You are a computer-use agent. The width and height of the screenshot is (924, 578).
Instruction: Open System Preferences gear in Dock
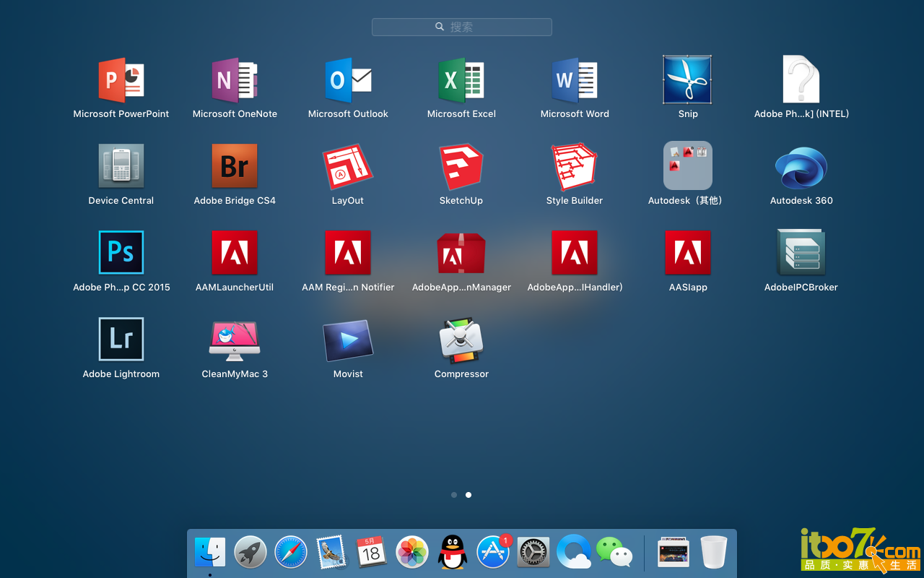coord(533,553)
